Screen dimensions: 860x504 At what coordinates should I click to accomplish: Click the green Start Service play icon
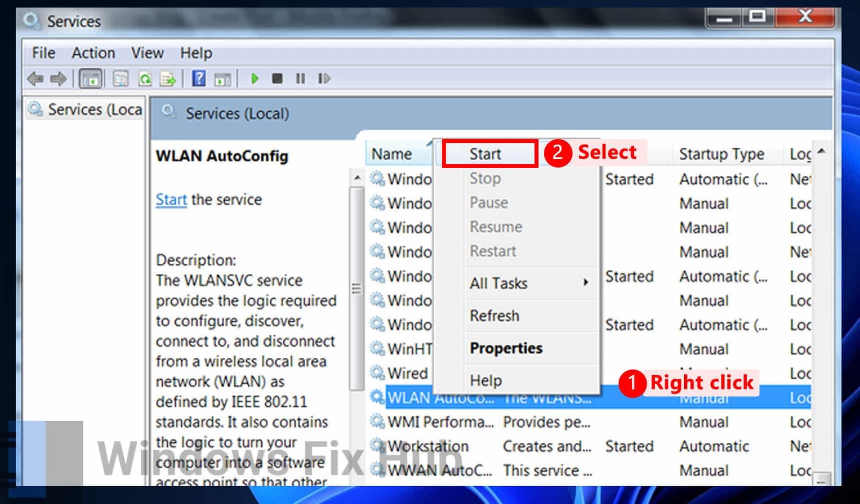coord(255,78)
